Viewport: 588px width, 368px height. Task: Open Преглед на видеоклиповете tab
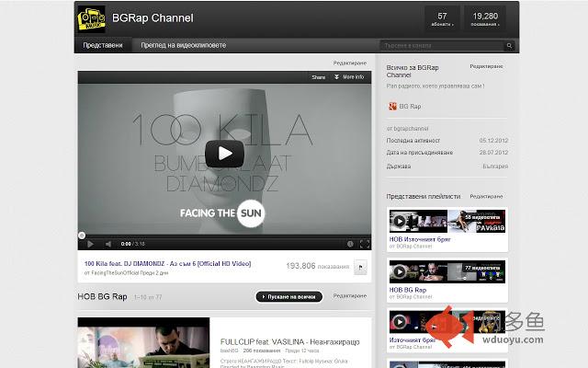[184, 45]
